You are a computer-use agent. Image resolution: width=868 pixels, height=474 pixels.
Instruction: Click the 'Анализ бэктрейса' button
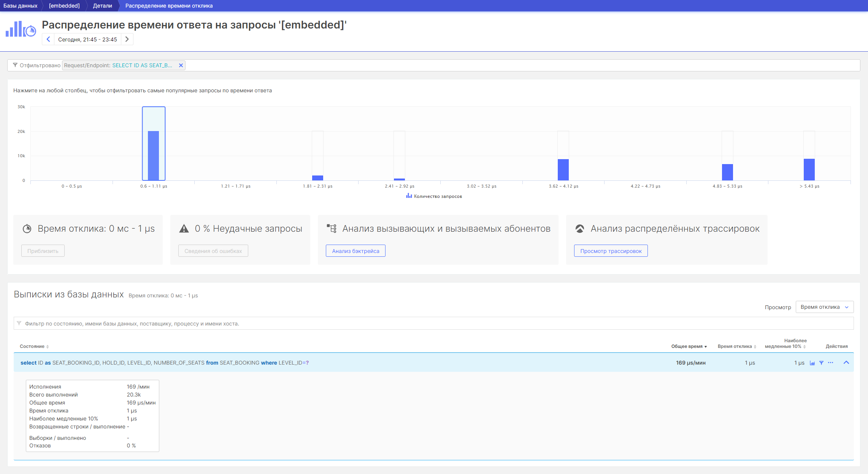355,251
